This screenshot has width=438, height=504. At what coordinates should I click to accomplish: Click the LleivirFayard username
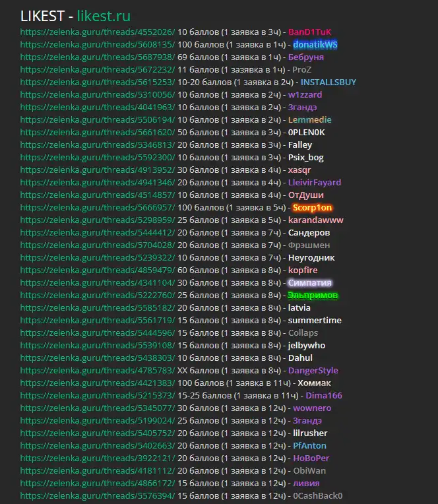[315, 183]
